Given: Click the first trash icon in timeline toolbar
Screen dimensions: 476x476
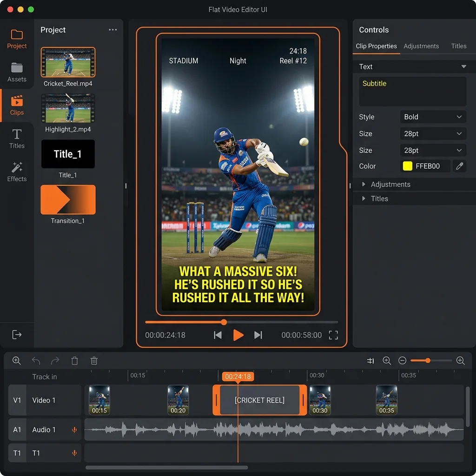Looking at the screenshot, I should (x=74, y=361).
